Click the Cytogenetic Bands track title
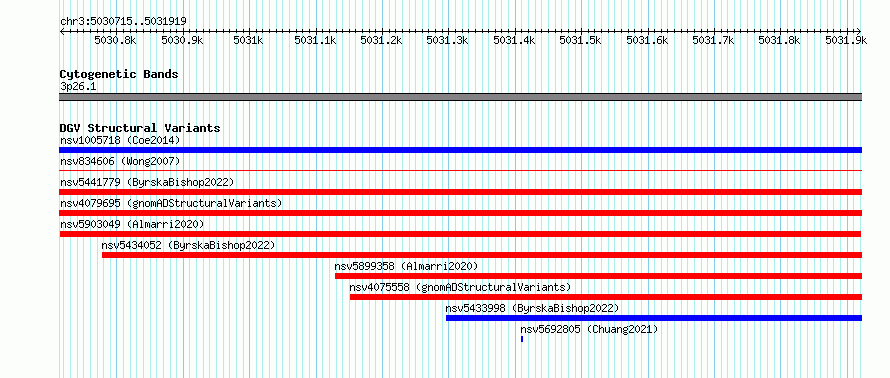The height and width of the screenshot is (378, 890). pos(119,74)
